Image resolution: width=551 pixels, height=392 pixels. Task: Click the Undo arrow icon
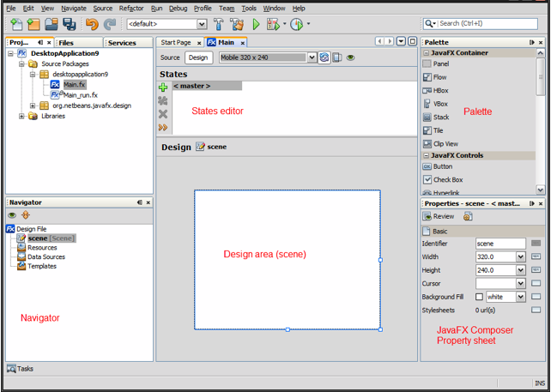92,24
